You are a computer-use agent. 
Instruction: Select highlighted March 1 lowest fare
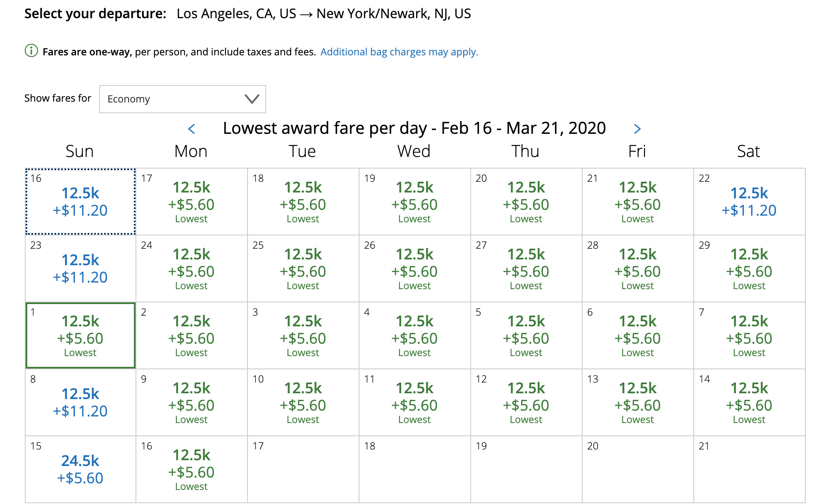coord(80,335)
